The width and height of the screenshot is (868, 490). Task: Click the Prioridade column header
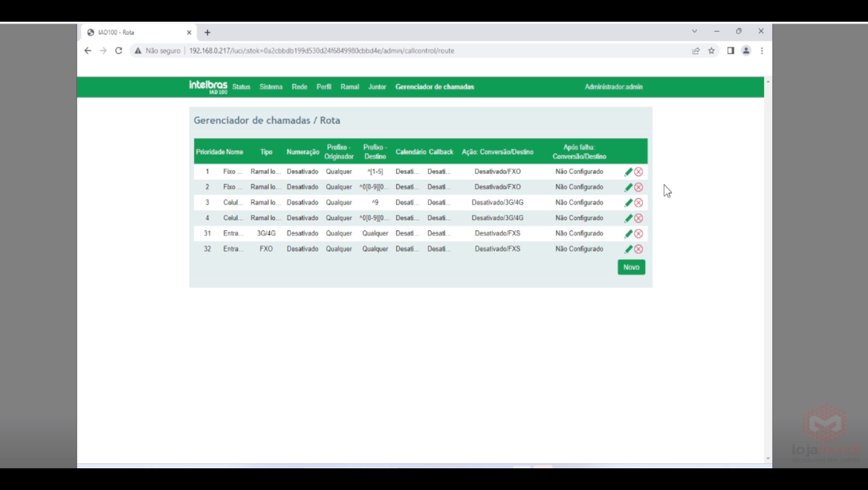pyautogui.click(x=210, y=152)
